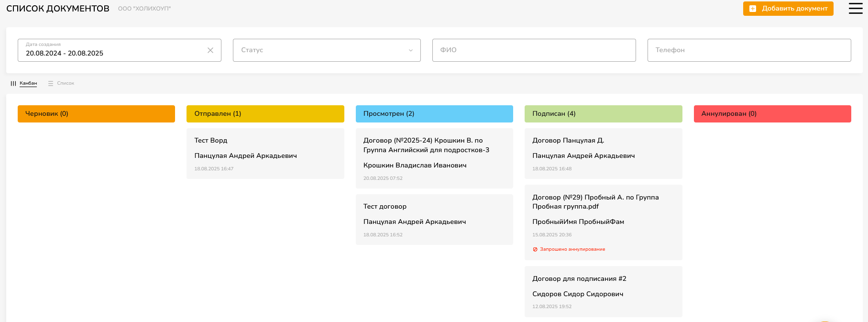Click the name Крошкин Владислав Иванович
Viewport: 868px width, 322px height.
point(415,165)
